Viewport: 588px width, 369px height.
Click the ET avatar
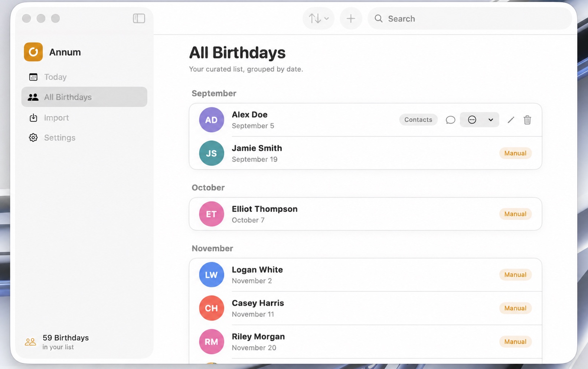(x=212, y=214)
